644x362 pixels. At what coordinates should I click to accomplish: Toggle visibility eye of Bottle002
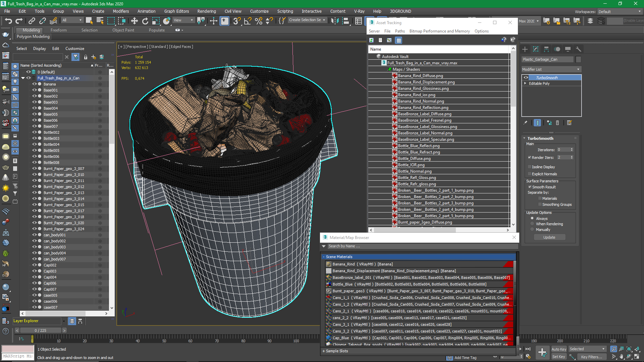point(34,132)
